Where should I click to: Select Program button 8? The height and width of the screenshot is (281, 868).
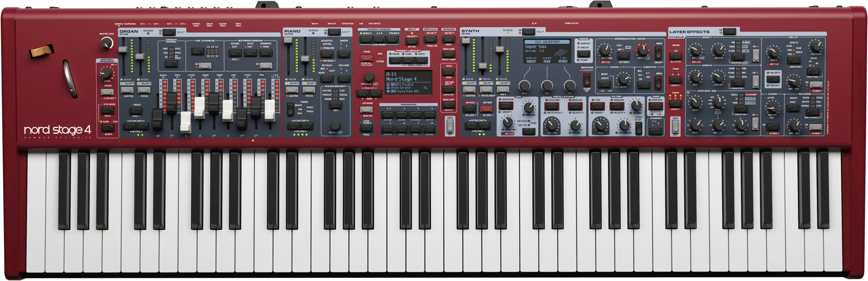[429, 129]
